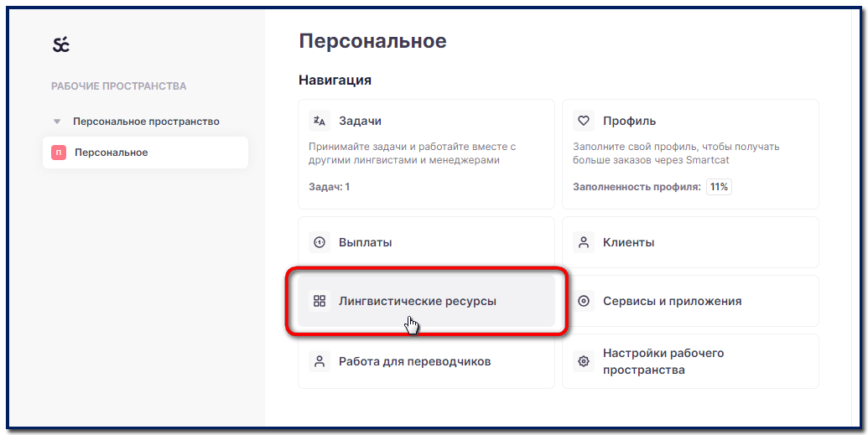Select the Персональное пространство label in sidebar

click(146, 122)
